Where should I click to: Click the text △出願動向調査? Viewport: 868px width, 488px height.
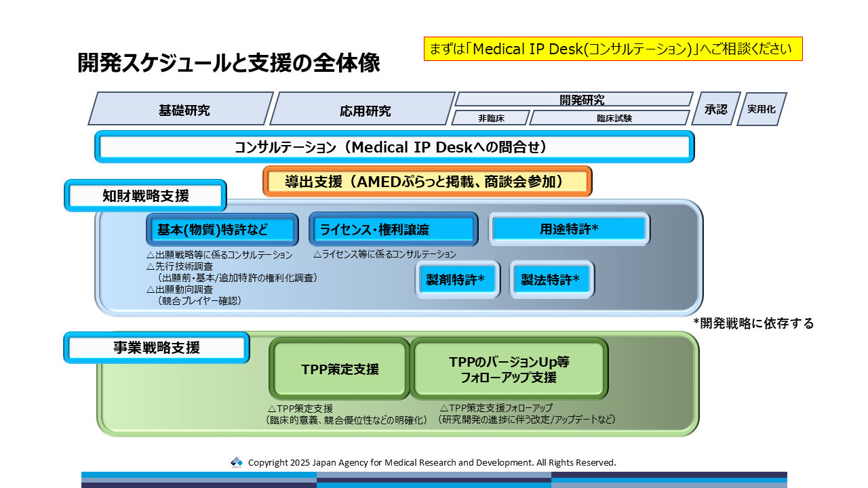180,289
